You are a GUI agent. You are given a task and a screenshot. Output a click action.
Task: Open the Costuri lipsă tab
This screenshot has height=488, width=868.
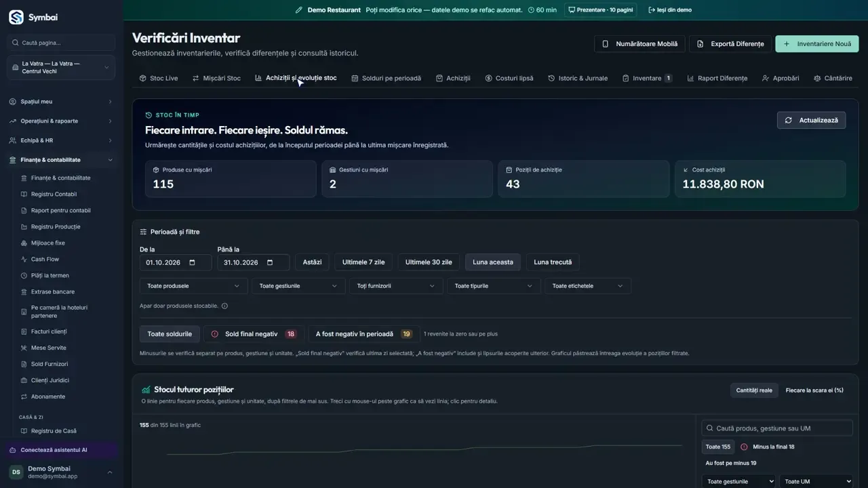[509, 79]
